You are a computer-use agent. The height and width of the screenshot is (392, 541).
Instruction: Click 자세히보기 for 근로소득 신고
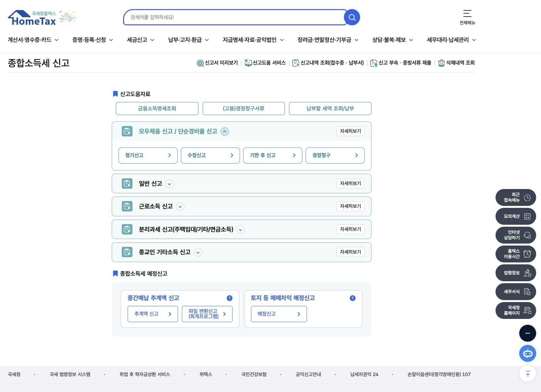(x=350, y=206)
